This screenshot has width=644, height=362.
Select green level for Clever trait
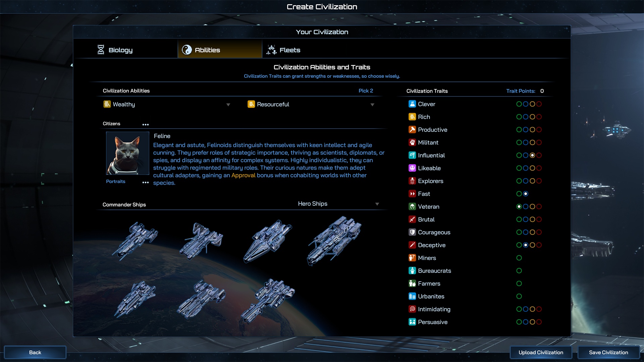click(519, 104)
